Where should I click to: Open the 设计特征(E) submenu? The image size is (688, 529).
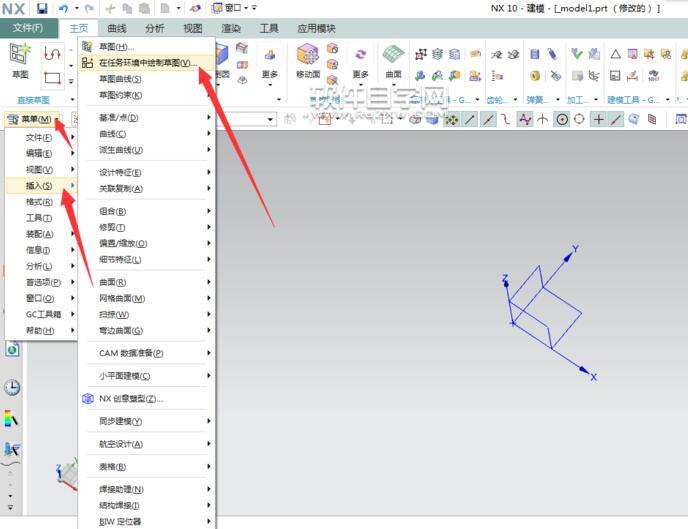[x=147, y=172]
